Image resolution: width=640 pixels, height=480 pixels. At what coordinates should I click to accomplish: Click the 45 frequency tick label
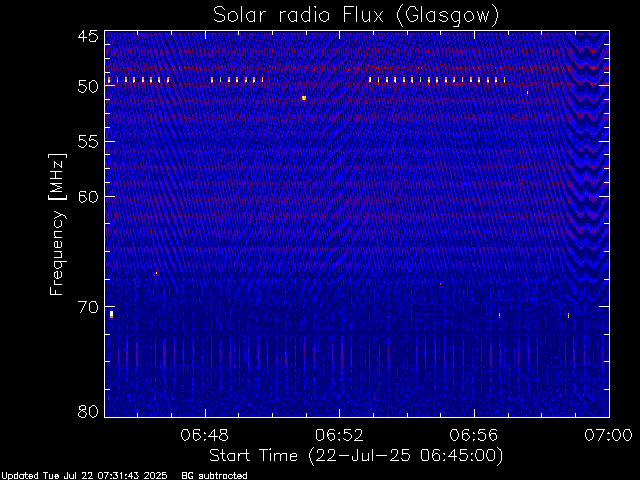(88, 36)
